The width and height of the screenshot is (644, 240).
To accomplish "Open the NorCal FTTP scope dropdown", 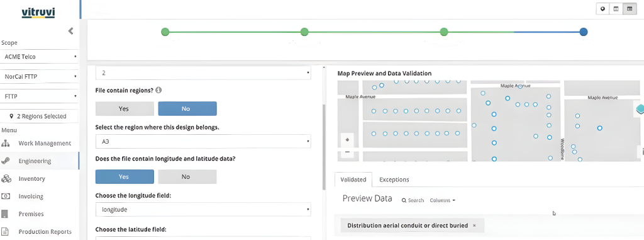I will (39, 77).
